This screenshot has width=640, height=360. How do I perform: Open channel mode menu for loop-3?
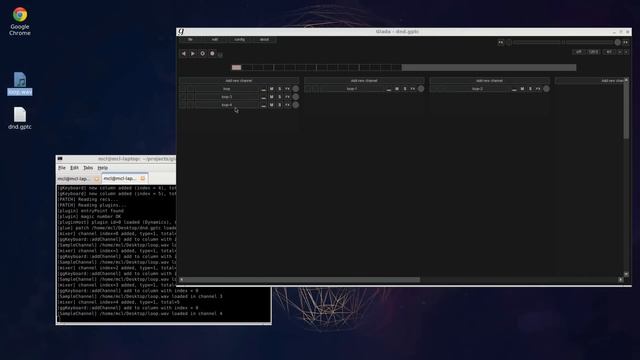click(263, 97)
